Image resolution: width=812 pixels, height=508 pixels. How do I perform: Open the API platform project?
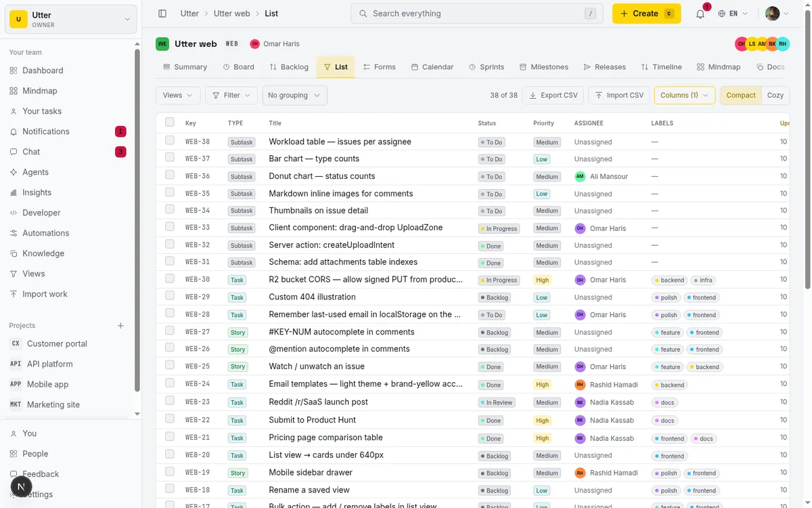(x=70, y=364)
